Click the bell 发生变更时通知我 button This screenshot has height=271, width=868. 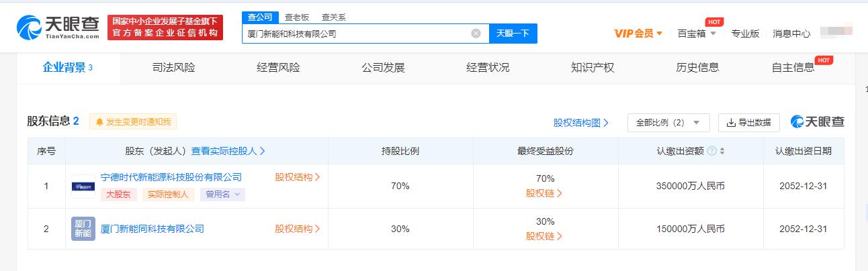(133, 122)
